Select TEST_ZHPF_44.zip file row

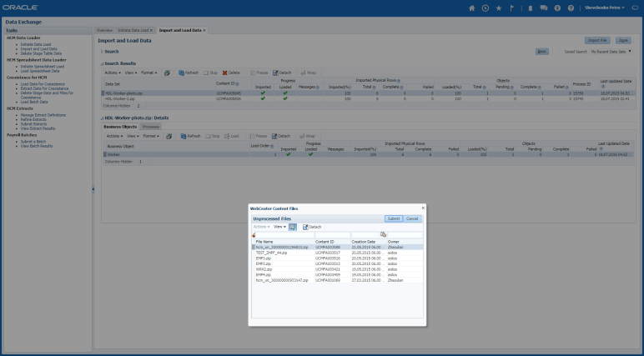click(337, 253)
